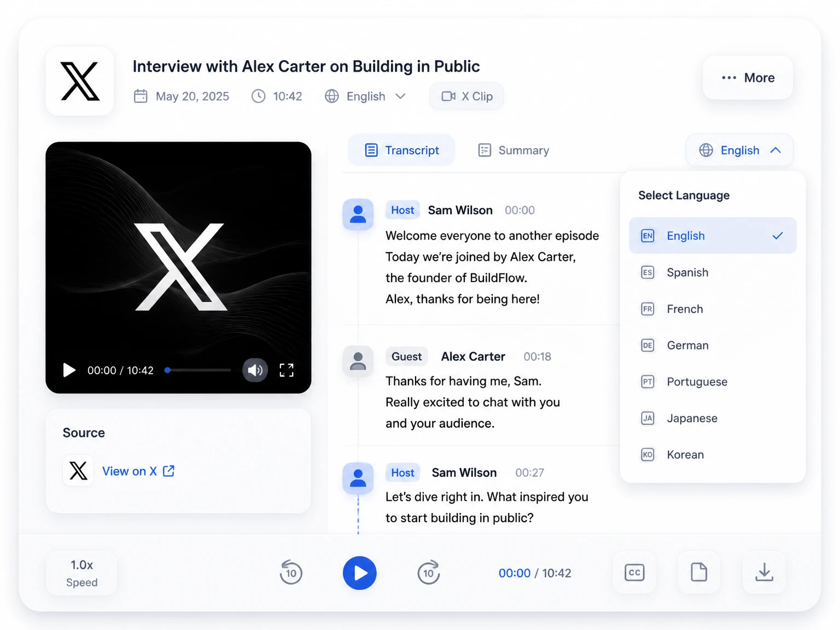Viewport: 840px width, 630px height.
Task: Jump to timestamp 00:18 in transcript
Action: [538, 357]
